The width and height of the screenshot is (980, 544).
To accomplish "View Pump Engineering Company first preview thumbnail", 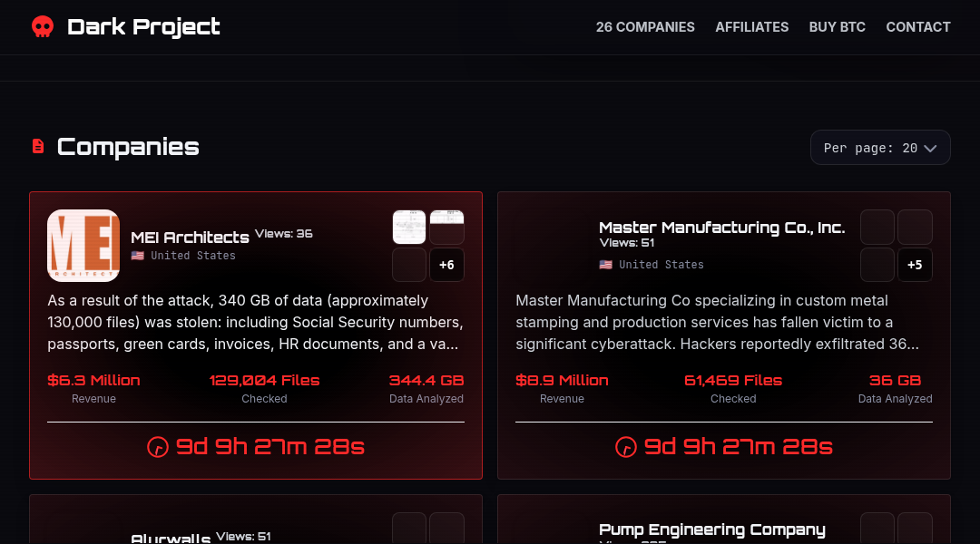I will (x=877, y=529).
